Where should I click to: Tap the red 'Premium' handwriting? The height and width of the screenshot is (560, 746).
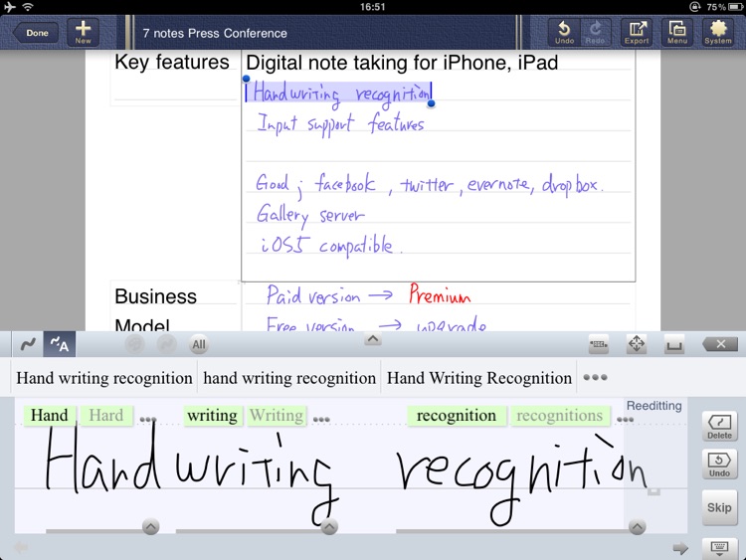point(440,295)
